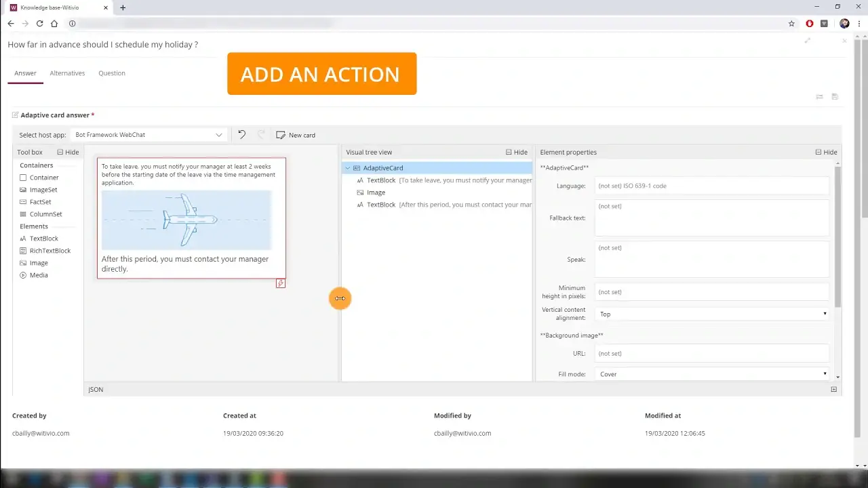The image size is (868, 488).
Task: Open the Fill mode dropdown
Action: (x=712, y=374)
